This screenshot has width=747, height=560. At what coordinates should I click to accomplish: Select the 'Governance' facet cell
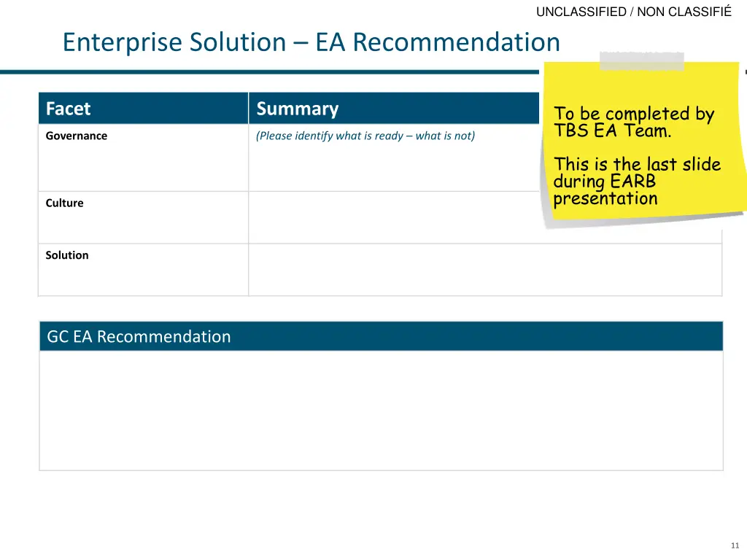(143, 157)
